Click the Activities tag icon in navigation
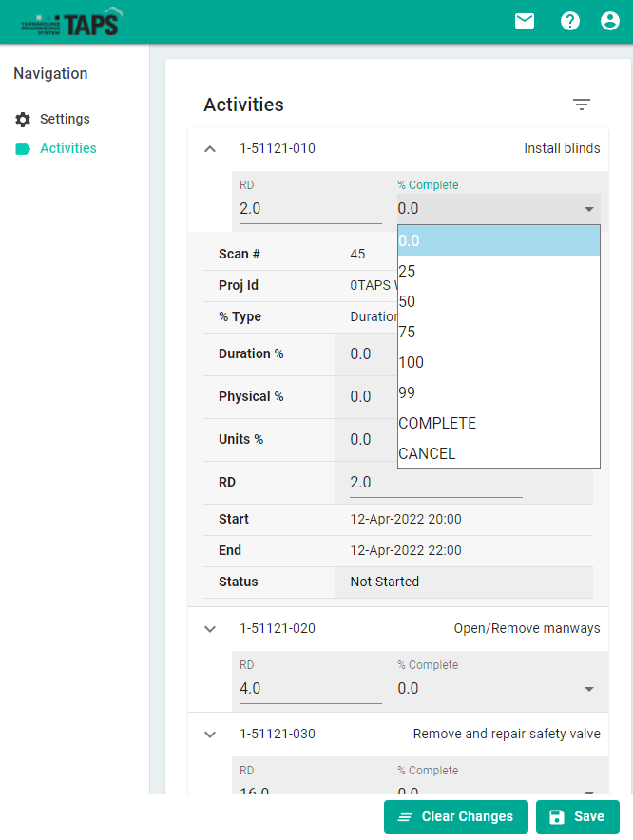 point(23,149)
